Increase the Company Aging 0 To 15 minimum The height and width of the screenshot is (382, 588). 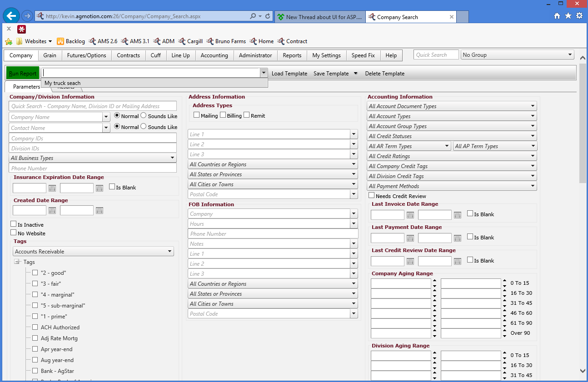click(435, 281)
